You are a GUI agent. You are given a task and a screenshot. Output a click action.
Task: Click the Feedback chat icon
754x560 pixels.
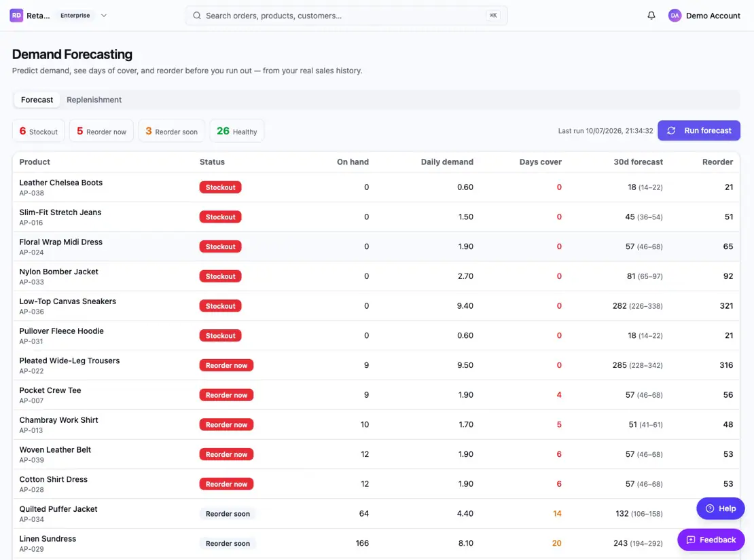pos(691,540)
